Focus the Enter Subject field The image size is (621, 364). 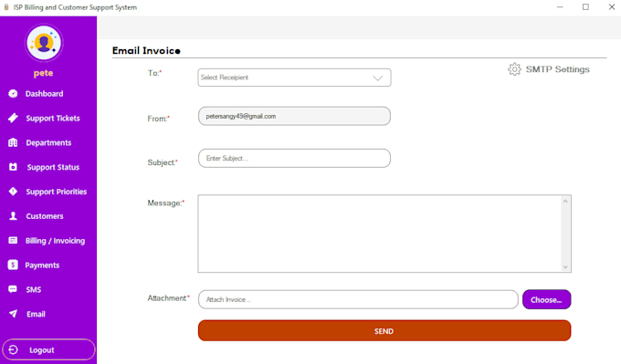point(294,158)
